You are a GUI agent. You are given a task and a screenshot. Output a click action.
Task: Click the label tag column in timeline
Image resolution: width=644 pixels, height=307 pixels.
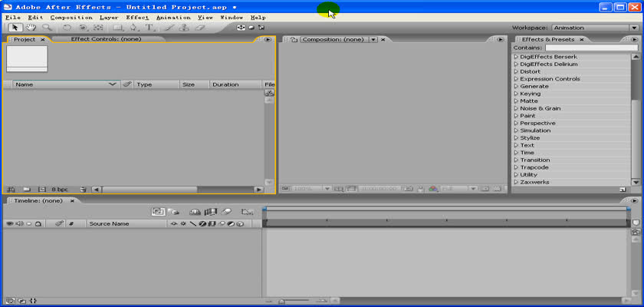click(x=60, y=223)
